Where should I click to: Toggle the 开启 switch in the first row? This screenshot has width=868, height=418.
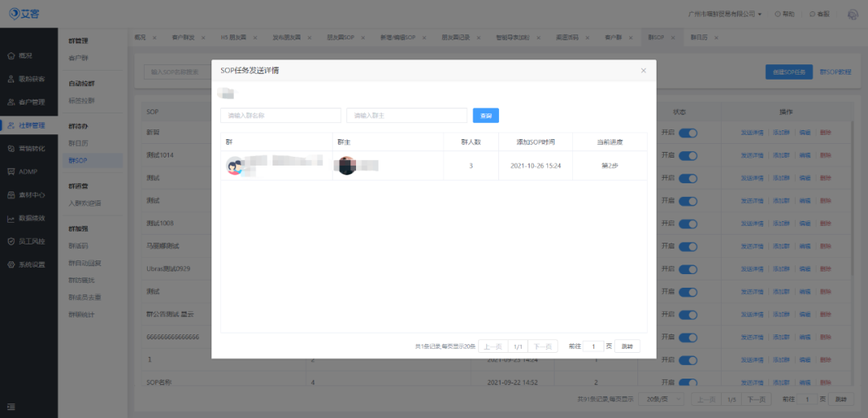(688, 133)
